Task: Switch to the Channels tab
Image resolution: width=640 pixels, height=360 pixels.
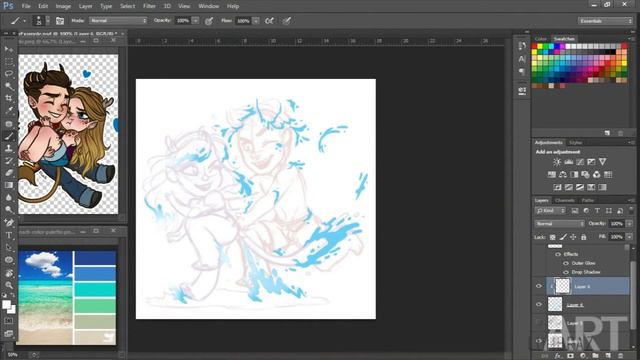Action: coord(565,200)
